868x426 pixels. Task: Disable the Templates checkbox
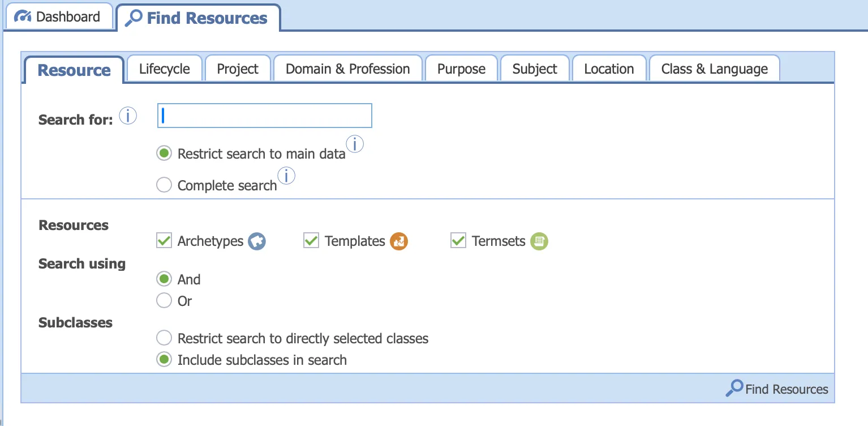tap(311, 240)
